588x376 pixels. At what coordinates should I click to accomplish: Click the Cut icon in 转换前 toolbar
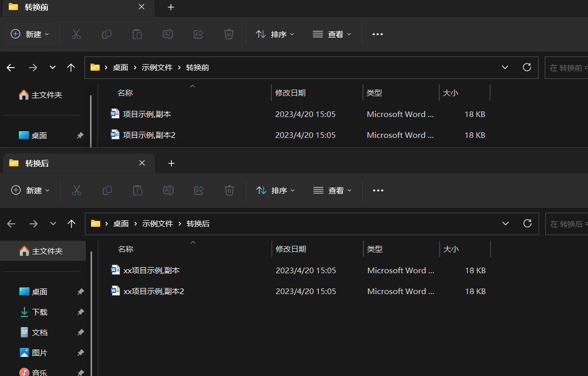click(x=76, y=34)
